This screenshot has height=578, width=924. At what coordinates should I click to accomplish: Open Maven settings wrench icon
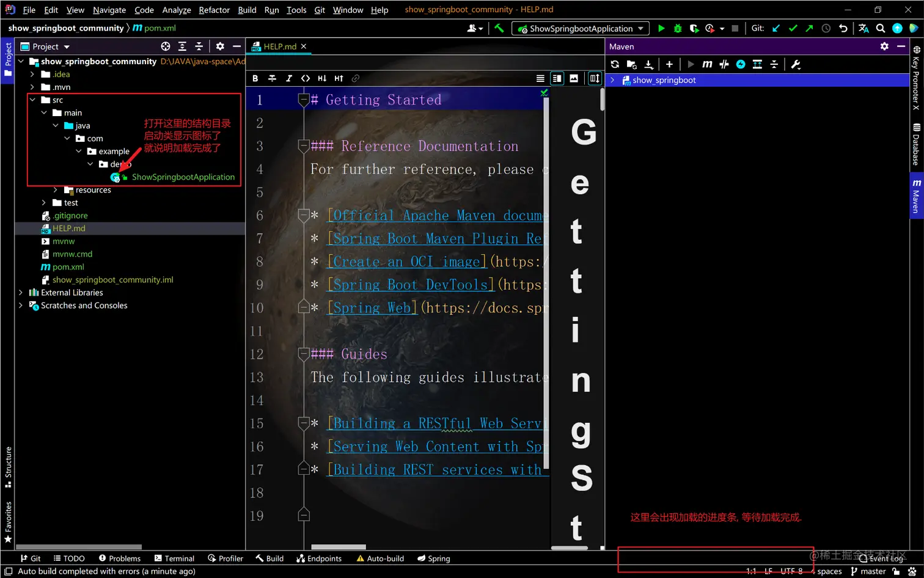pos(796,64)
